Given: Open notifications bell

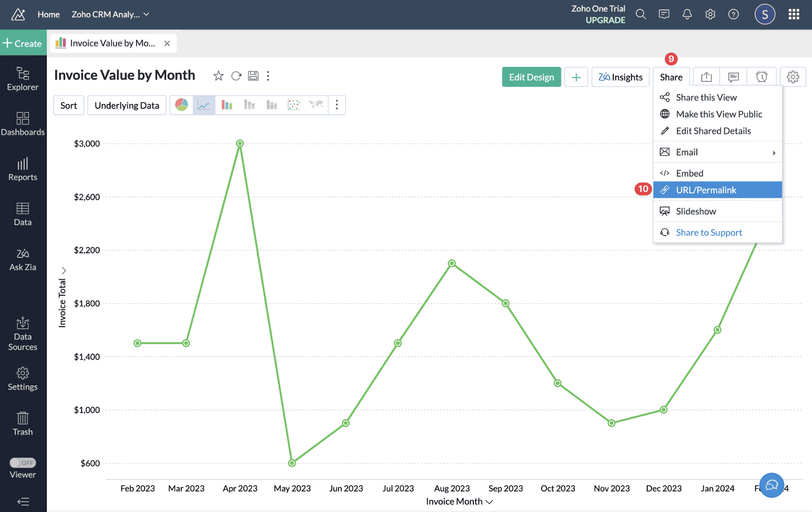Looking at the screenshot, I should pyautogui.click(x=687, y=14).
